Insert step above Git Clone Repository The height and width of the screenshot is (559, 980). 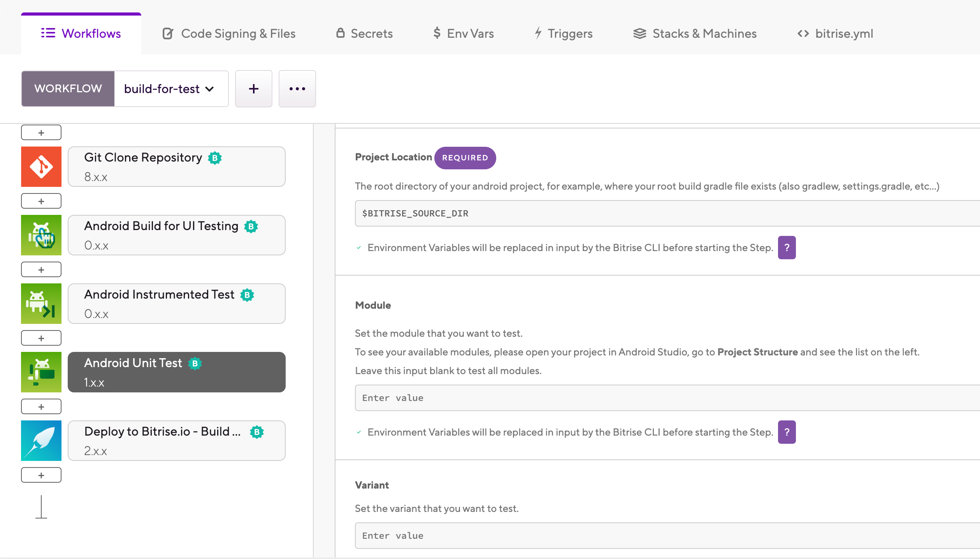tap(41, 132)
